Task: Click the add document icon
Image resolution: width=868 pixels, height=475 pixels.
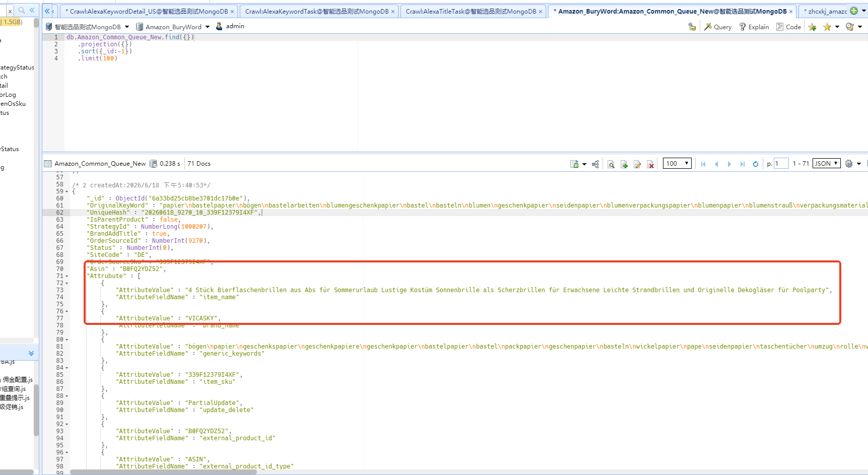Action: coord(624,164)
